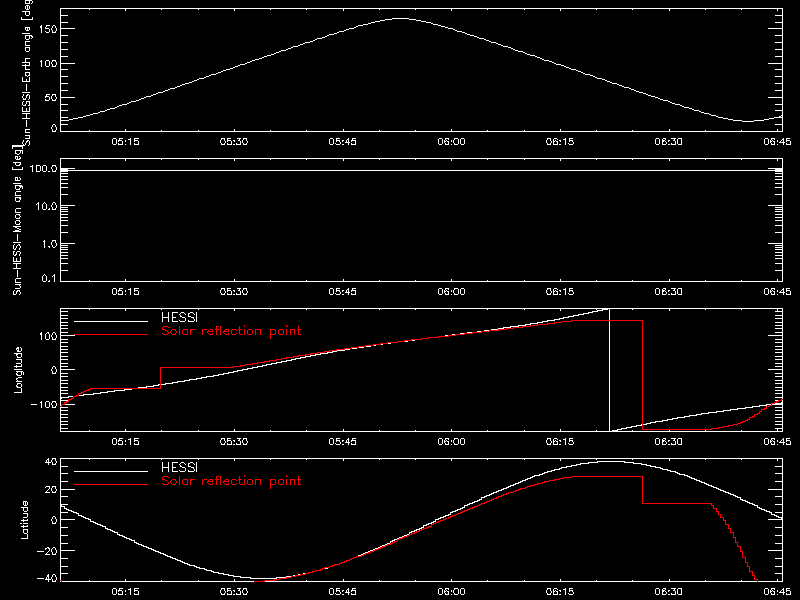800x600 pixels.
Task: Click 06:15 time label under Moon angle plot
Action: pyautogui.click(x=560, y=292)
